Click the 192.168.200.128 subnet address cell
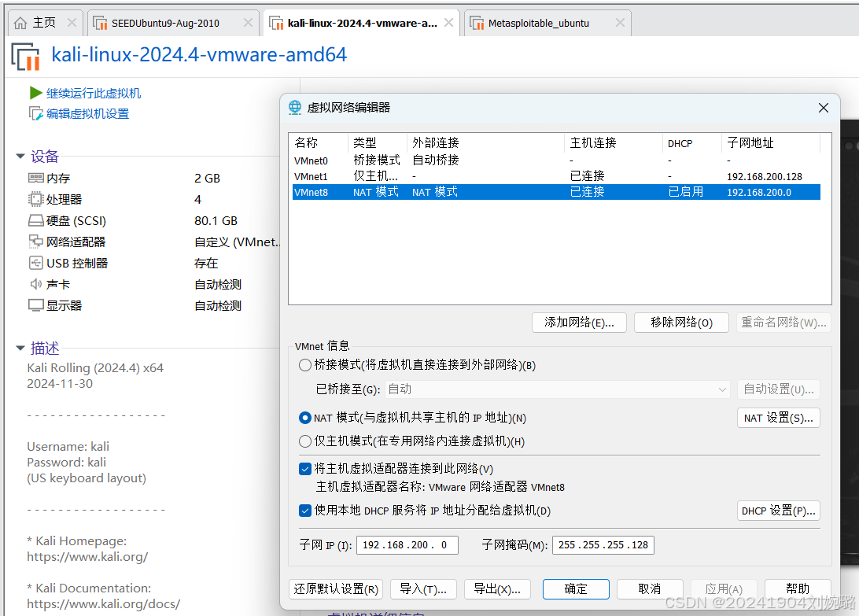859x616 pixels. pyautogui.click(x=765, y=176)
